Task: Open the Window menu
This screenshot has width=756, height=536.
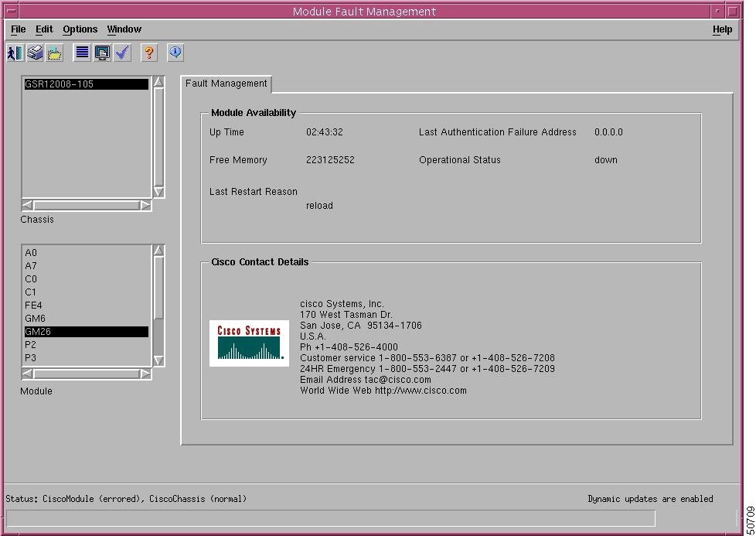Action: 124,29
